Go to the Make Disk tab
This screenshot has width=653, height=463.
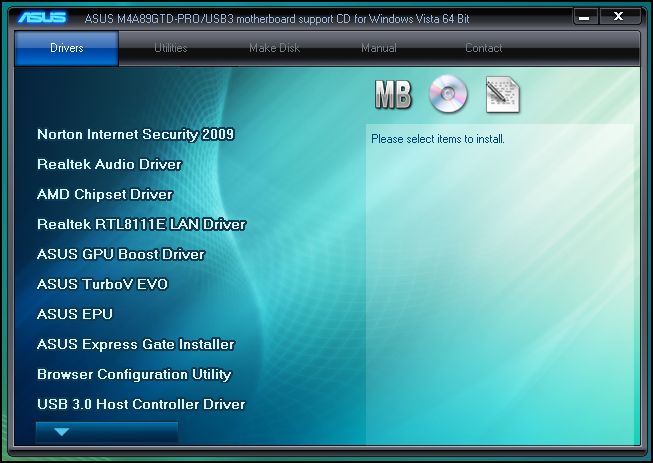pyautogui.click(x=274, y=48)
